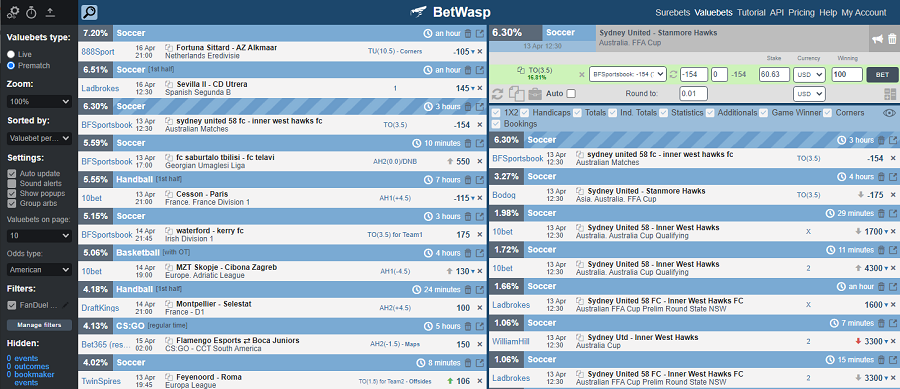The image size is (900, 389).
Task: Open the Zoom 100% dropdown
Action: pos(39,102)
